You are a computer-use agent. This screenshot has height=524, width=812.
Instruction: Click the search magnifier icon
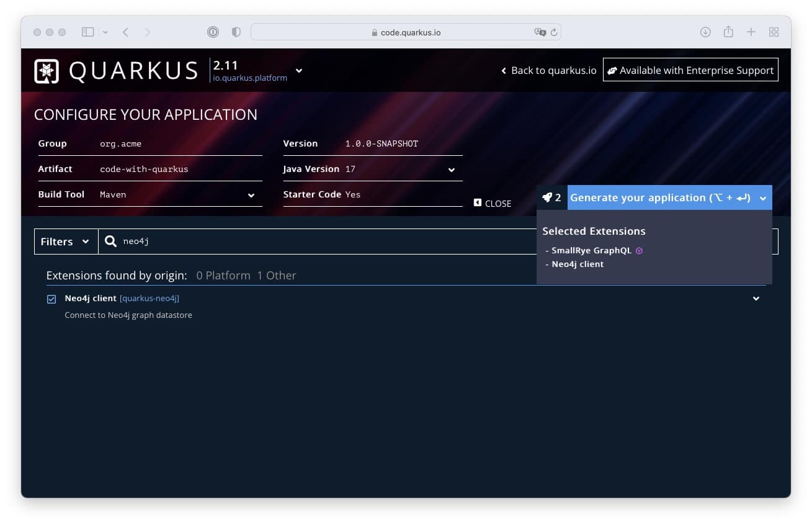pos(110,241)
